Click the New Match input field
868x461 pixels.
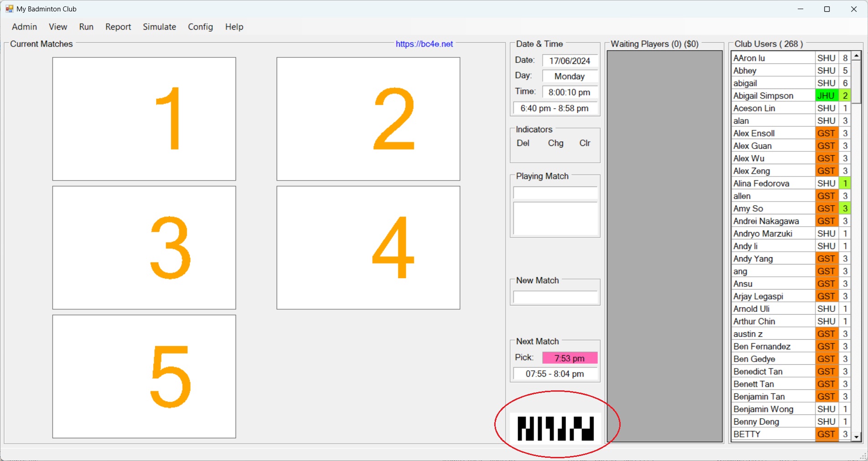(555, 297)
